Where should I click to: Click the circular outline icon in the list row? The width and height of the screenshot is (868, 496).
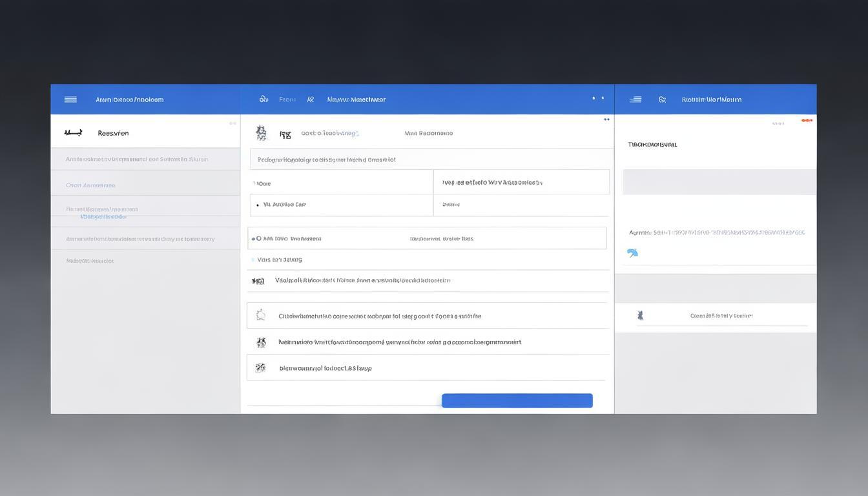(x=260, y=315)
